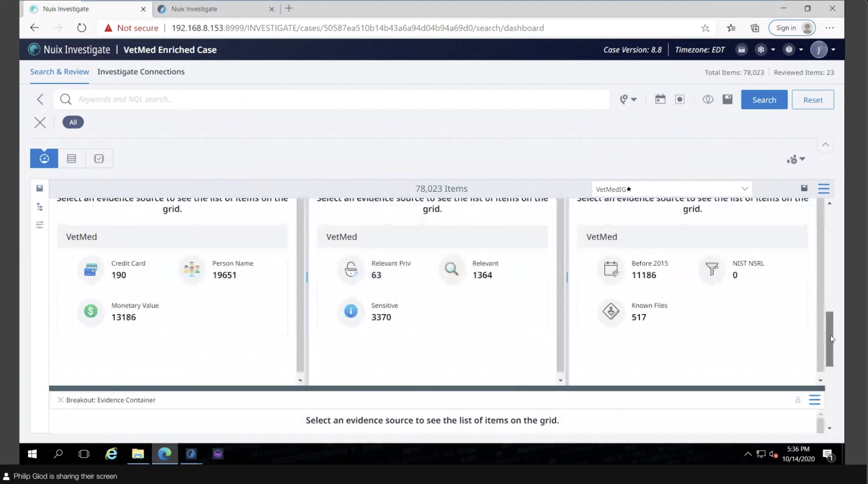The width and height of the screenshot is (868, 484).
Task: Click the Known Files count 517
Action: click(638, 317)
